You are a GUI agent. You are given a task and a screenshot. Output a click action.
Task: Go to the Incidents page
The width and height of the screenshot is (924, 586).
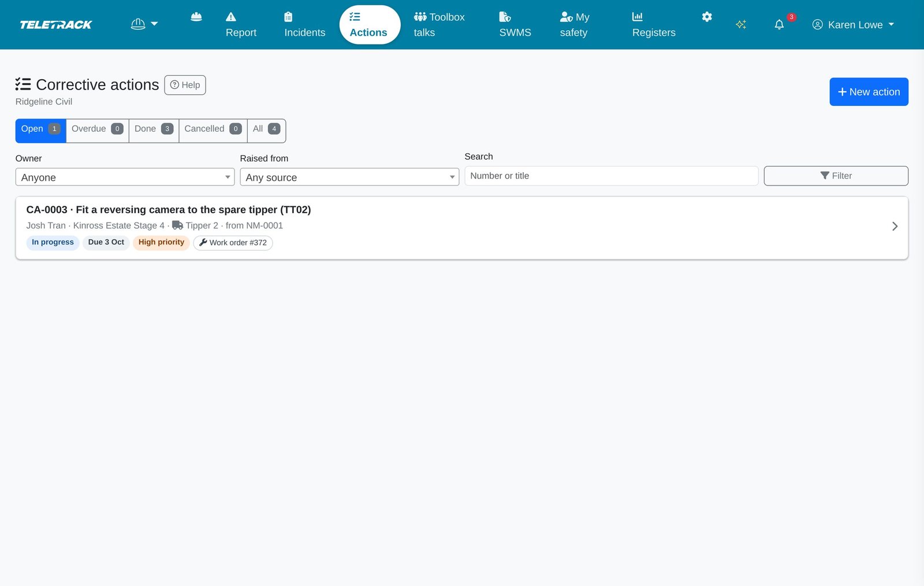304,24
